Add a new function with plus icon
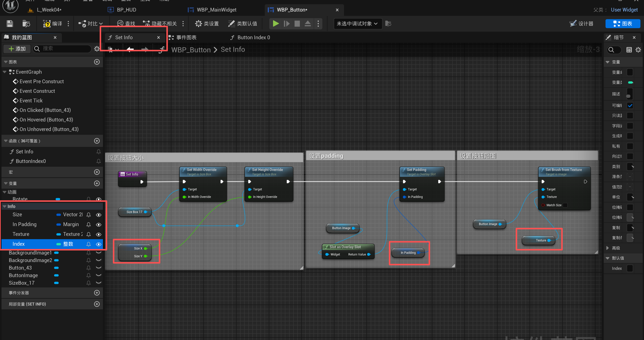This screenshot has height=340, width=644. [x=97, y=141]
